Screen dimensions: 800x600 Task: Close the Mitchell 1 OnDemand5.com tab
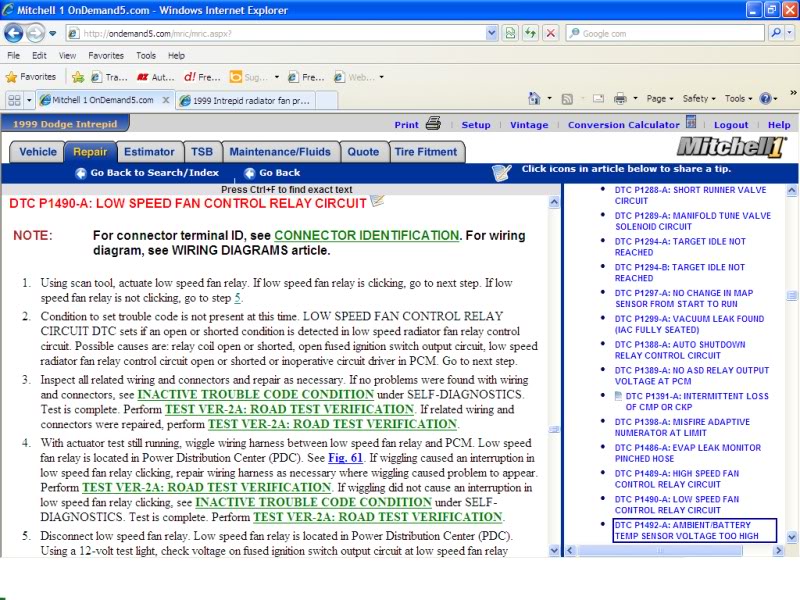[x=166, y=100]
